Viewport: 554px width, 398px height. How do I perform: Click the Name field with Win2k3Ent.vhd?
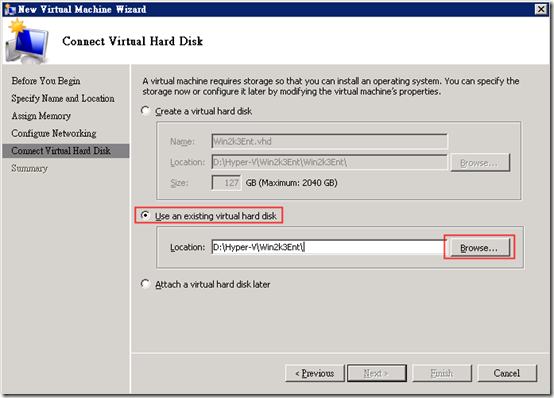click(329, 141)
